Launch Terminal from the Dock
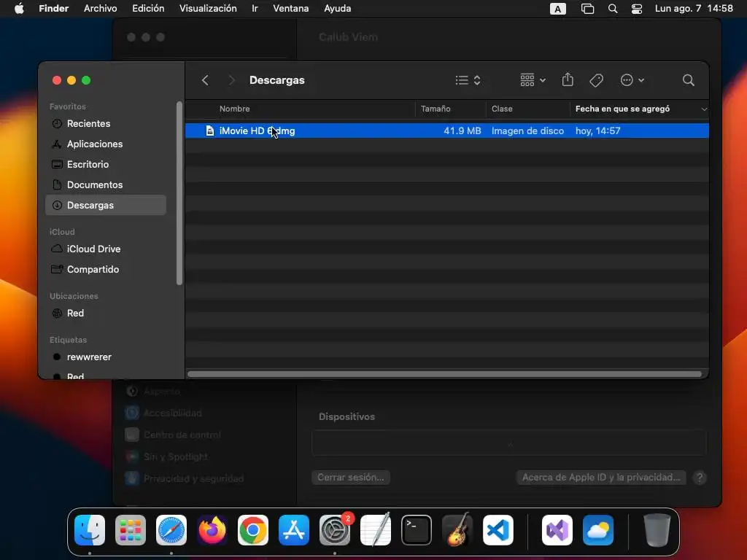The height and width of the screenshot is (560, 747). [417, 530]
